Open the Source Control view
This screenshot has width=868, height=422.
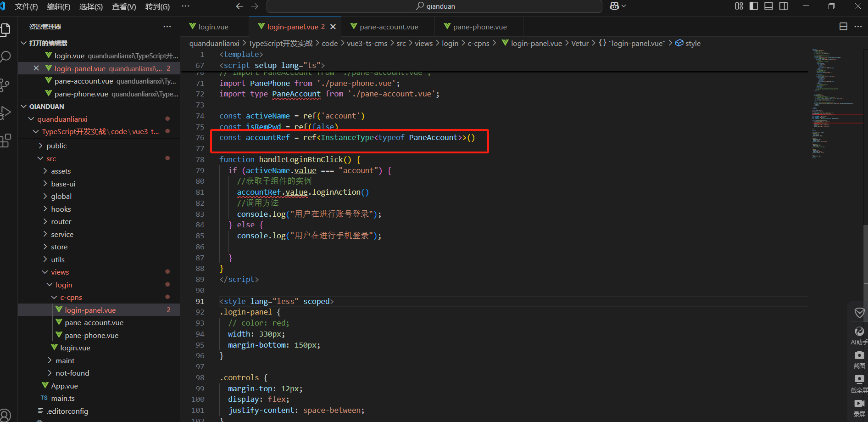pyautogui.click(x=5, y=85)
